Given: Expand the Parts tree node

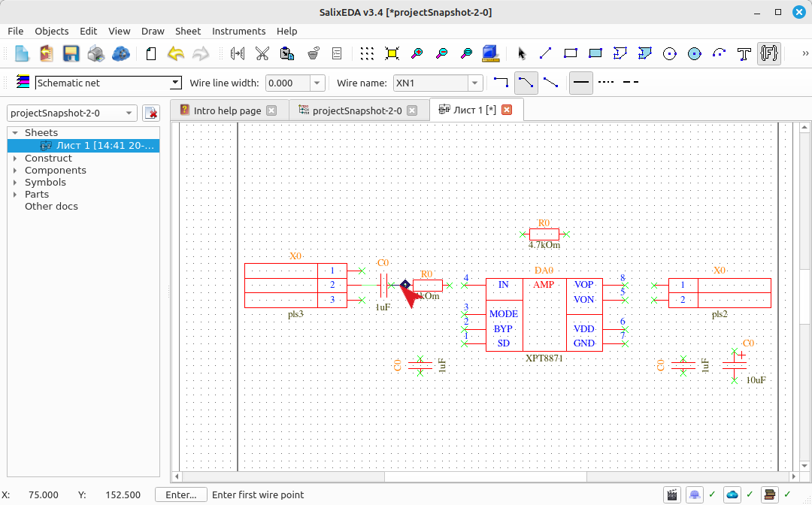Looking at the screenshot, I should (x=15, y=195).
